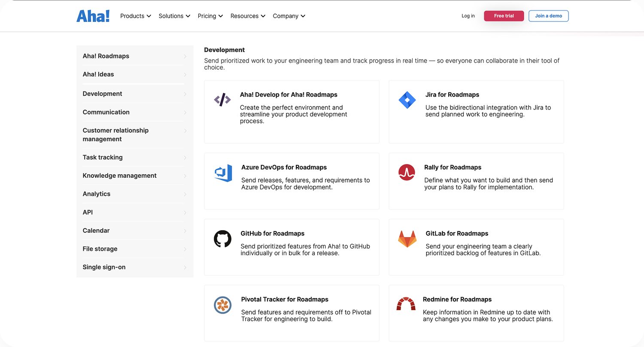Open the Company dropdown menu
This screenshot has width=644, height=347.
(x=289, y=16)
